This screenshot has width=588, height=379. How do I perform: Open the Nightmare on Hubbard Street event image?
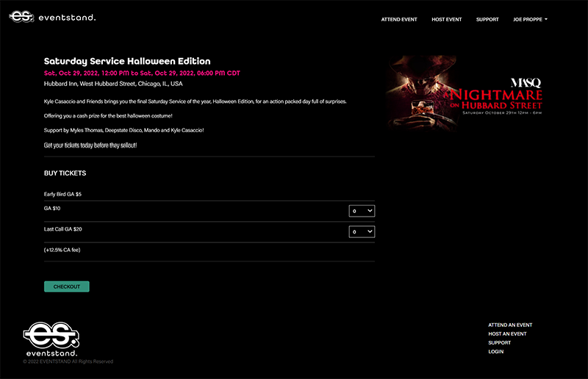click(465, 93)
